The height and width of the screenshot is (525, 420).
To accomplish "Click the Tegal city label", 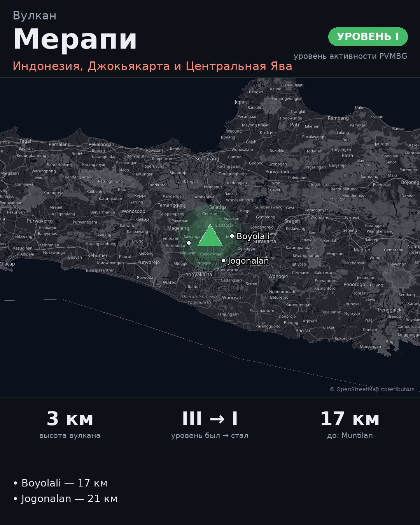I will click(x=25, y=141).
